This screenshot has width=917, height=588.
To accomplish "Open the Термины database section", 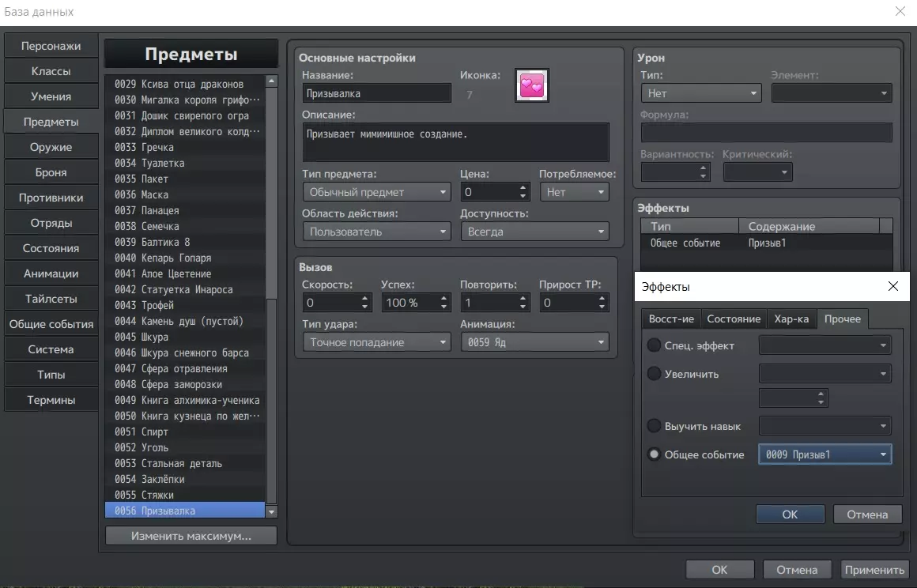I will tap(51, 401).
